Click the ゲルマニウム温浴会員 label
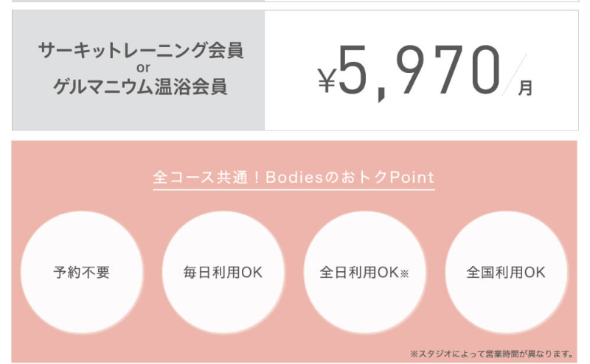590x364 pixels. (140, 86)
